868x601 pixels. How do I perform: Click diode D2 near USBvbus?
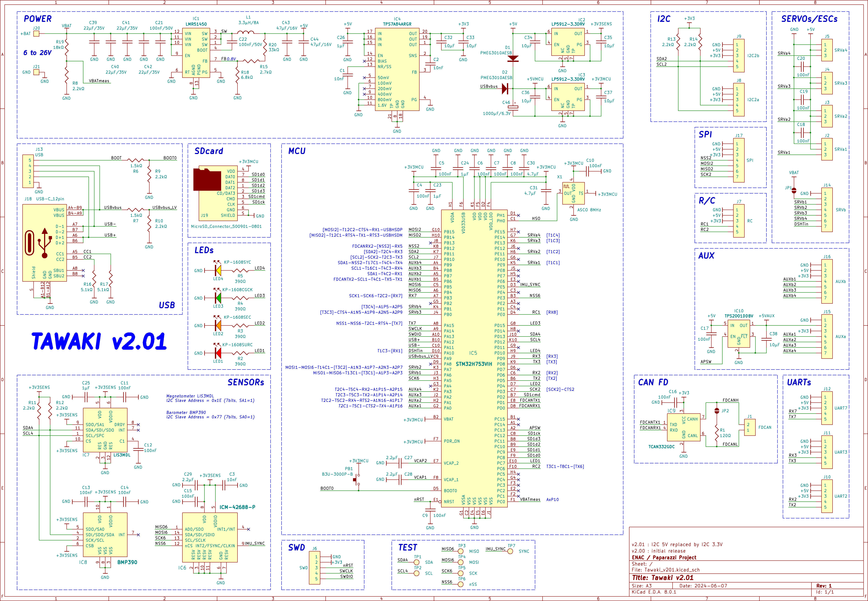[x=505, y=89]
